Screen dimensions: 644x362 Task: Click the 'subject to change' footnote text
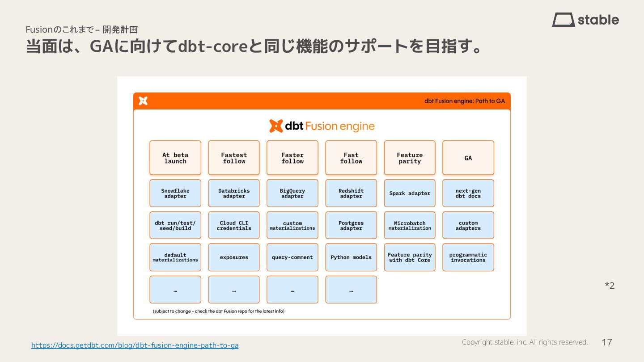click(218, 311)
